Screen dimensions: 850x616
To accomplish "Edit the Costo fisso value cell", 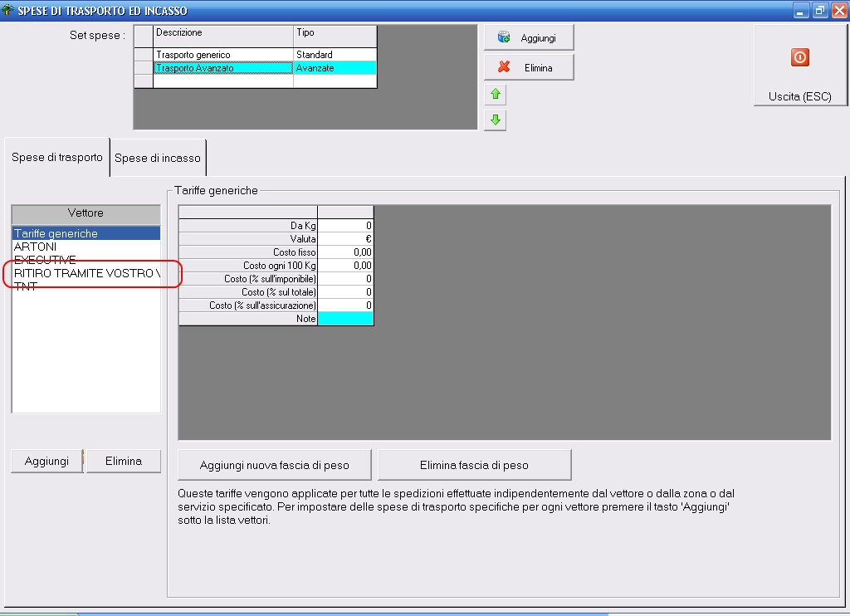I will point(345,252).
